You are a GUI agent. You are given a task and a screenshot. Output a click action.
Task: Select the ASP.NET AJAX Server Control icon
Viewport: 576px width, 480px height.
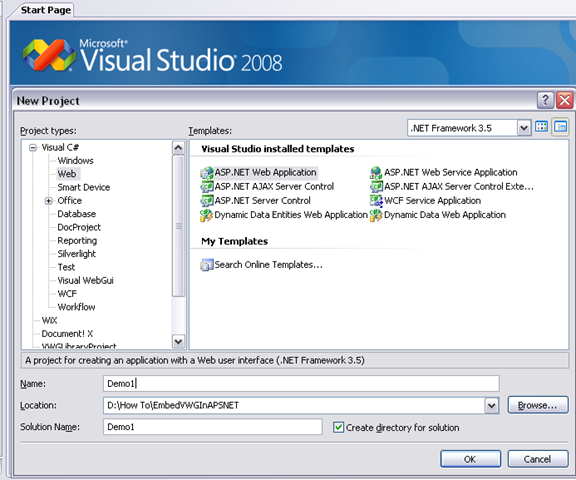pyautogui.click(x=206, y=187)
